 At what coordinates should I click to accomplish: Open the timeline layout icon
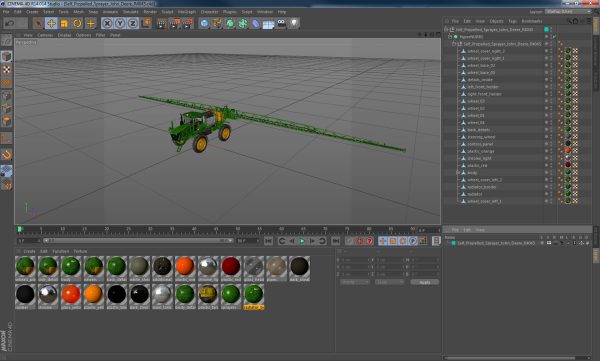point(436,240)
